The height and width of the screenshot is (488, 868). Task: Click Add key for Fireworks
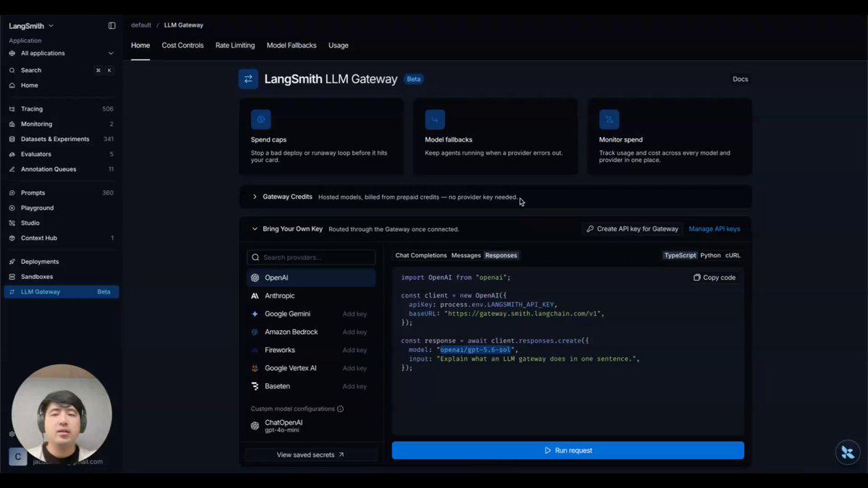pos(354,350)
